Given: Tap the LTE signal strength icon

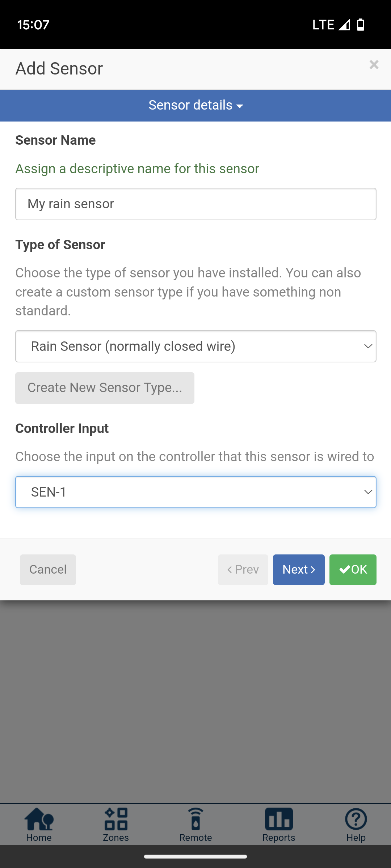Looking at the screenshot, I should [344, 25].
